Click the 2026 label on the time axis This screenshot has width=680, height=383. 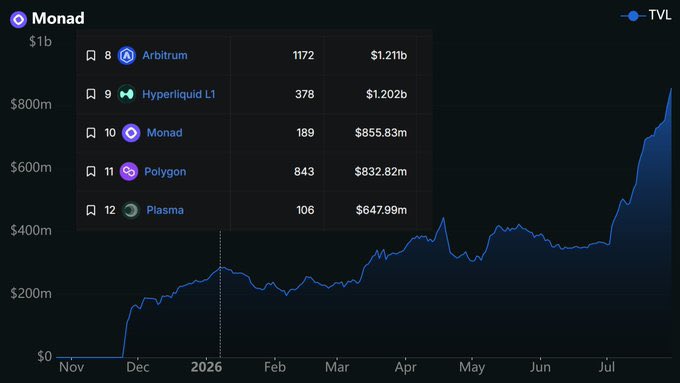tap(206, 367)
